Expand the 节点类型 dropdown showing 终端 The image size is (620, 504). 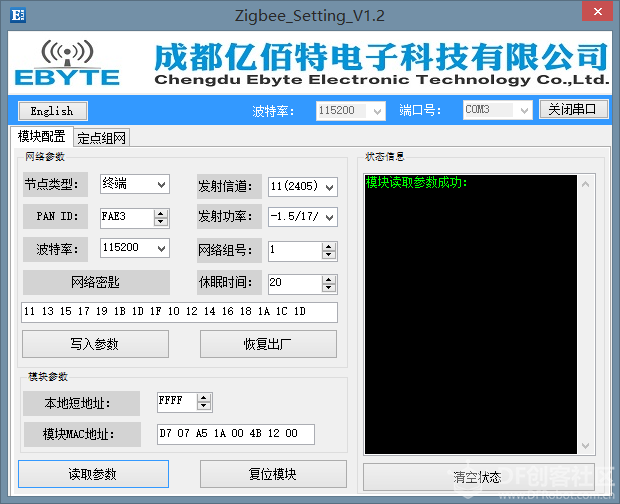tap(135, 184)
